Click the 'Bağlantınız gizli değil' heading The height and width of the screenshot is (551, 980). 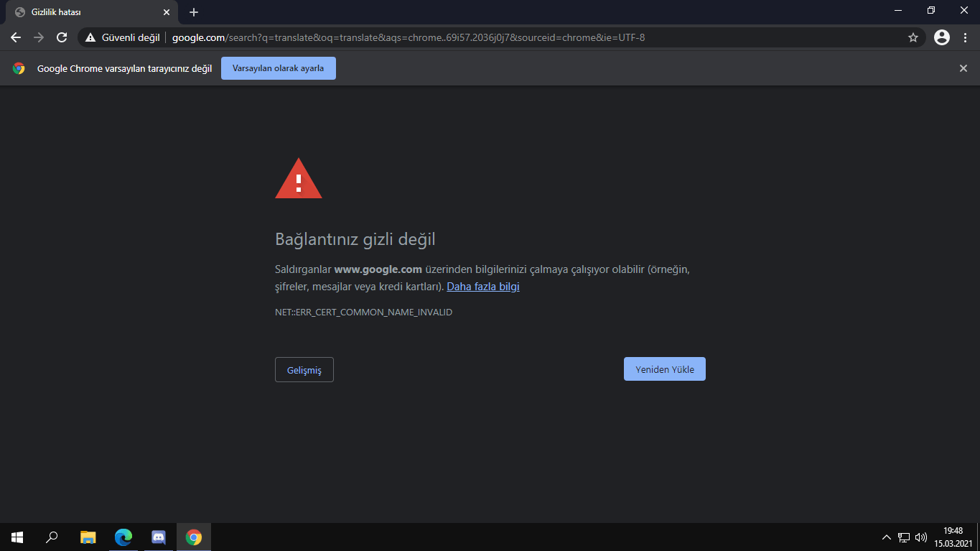pyautogui.click(x=355, y=239)
